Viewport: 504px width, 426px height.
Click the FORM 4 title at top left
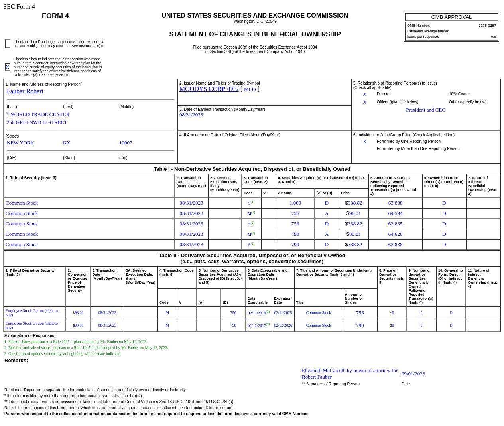click(55, 16)
